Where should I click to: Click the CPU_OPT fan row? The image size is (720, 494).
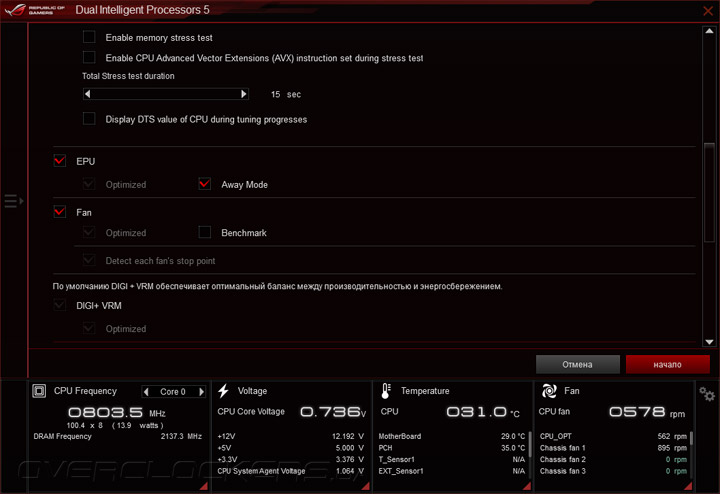coord(613,436)
